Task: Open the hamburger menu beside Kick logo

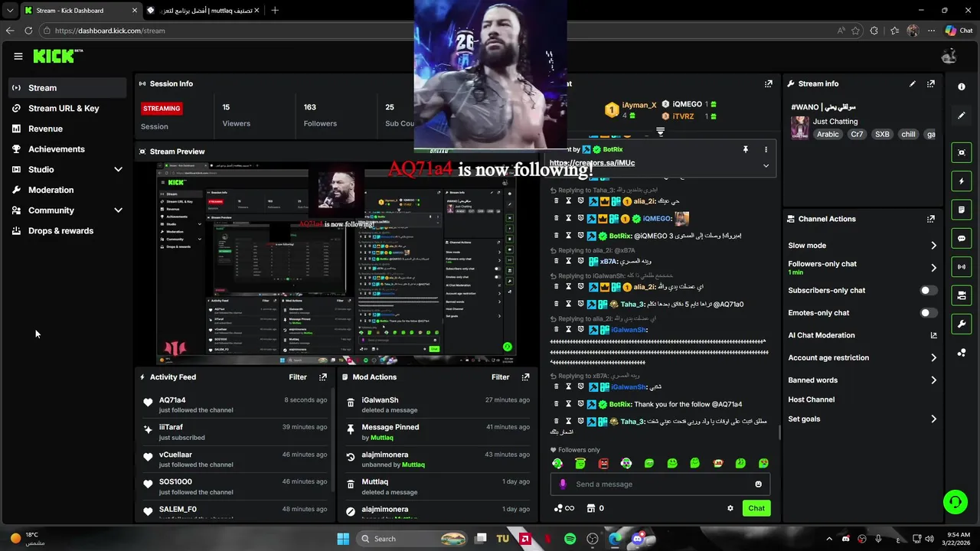Action: coord(18,56)
